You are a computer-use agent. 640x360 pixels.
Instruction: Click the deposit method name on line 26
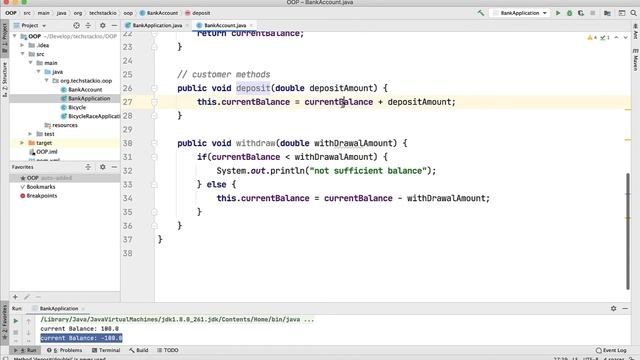point(253,88)
